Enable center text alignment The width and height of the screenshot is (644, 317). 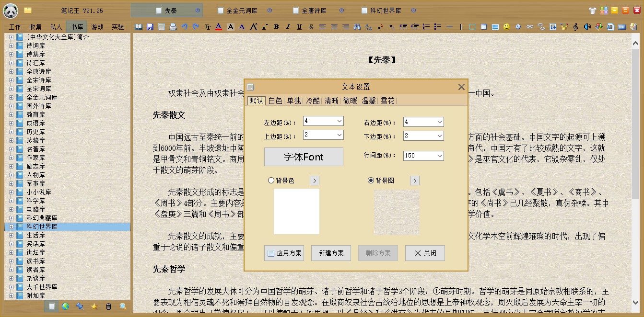coord(334,27)
